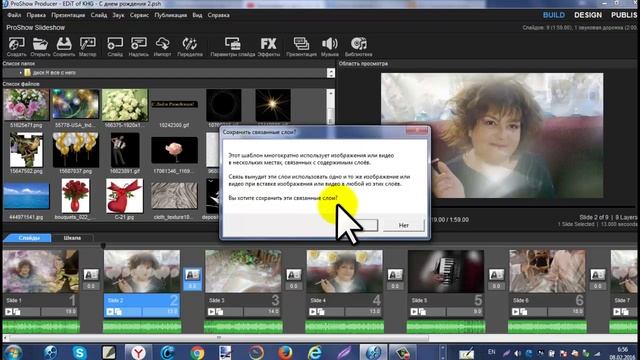Click the Slide 3 duration field 14.0
640x360 pixels.
pos(262,312)
